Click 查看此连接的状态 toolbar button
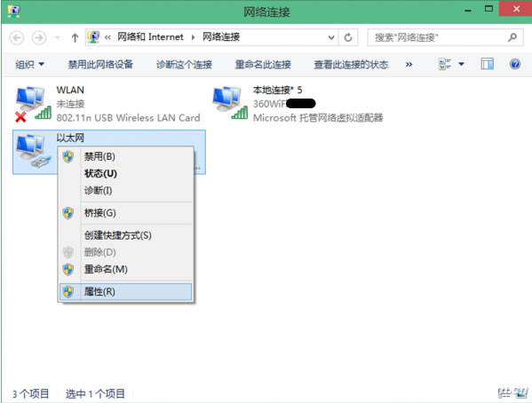 tap(351, 64)
